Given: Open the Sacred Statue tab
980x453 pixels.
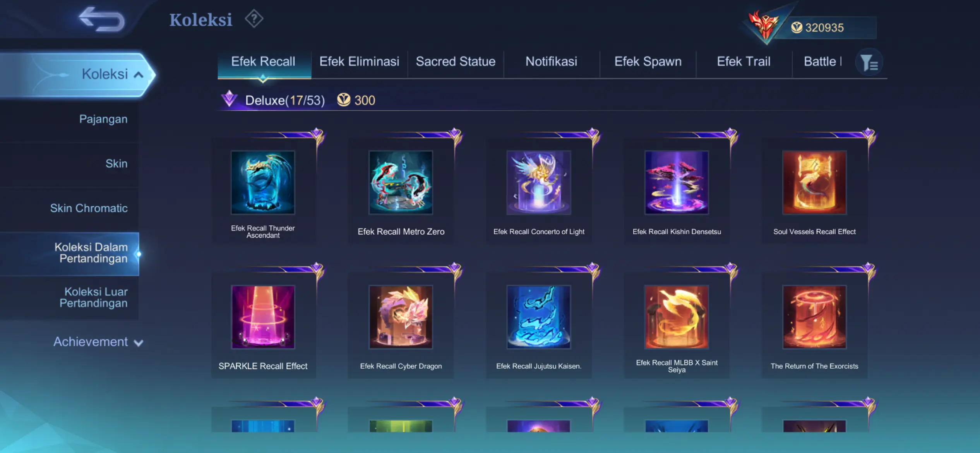Looking at the screenshot, I should click(x=456, y=62).
